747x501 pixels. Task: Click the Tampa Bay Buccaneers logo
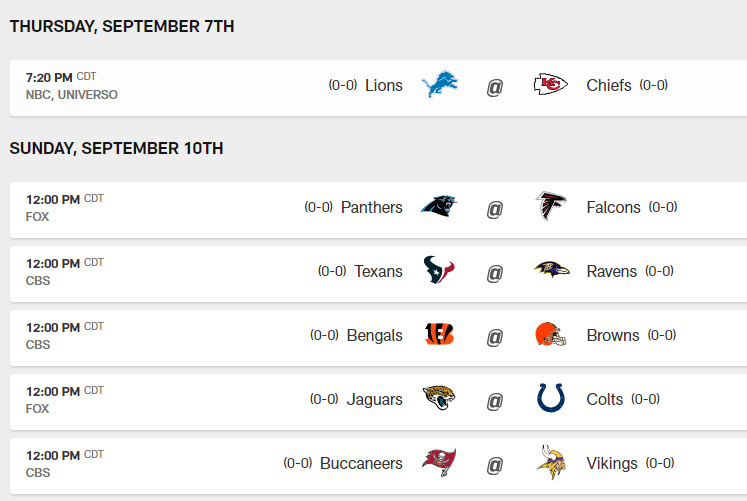[439, 463]
